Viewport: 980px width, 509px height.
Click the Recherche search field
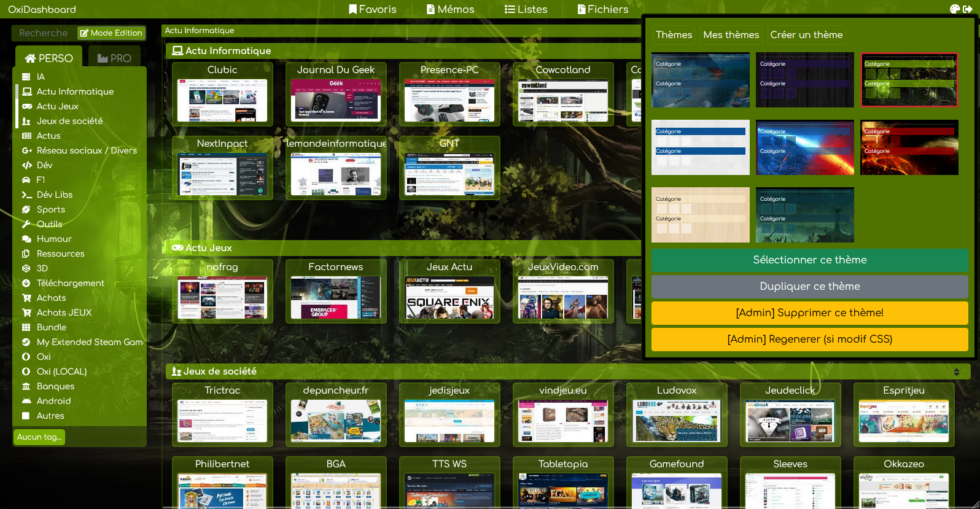[43, 33]
